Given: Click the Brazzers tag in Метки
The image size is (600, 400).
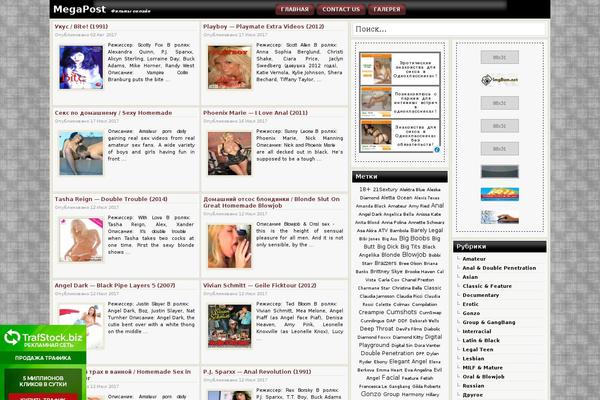Looking at the screenshot, I should pyautogui.click(x=385, y=263).
